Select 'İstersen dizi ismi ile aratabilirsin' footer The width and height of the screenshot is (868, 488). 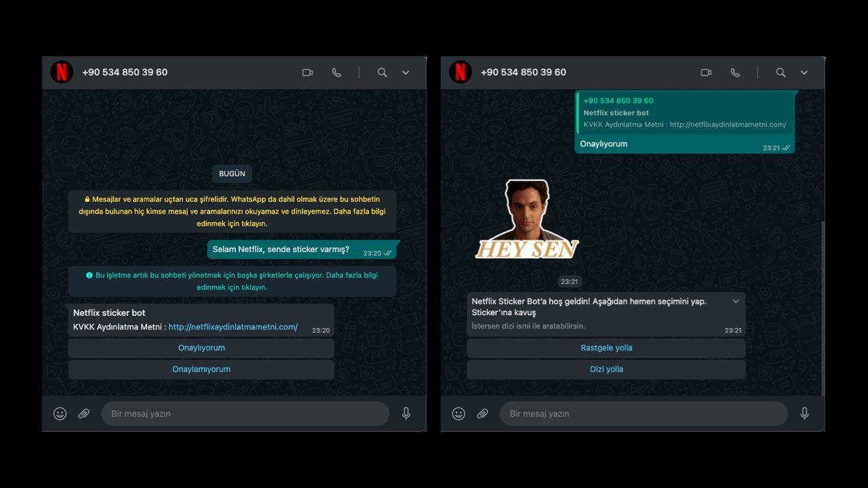[x=528, y=326]
